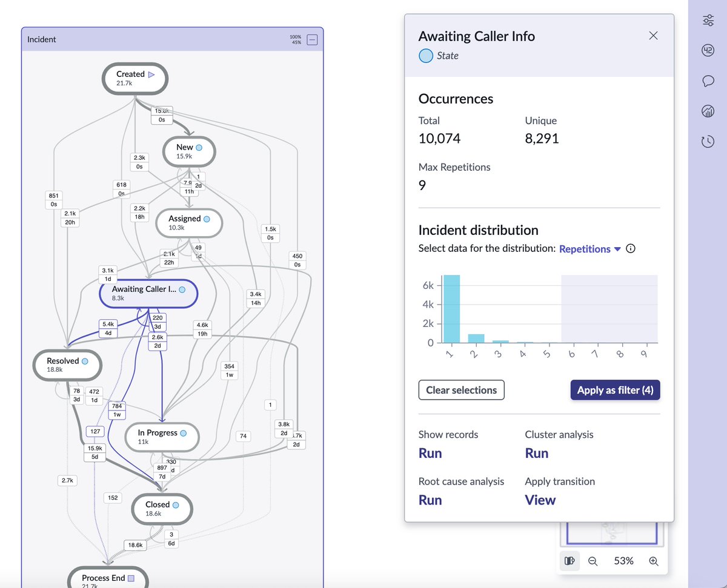Click the 784 1w transition label

(x=117, y=411)
